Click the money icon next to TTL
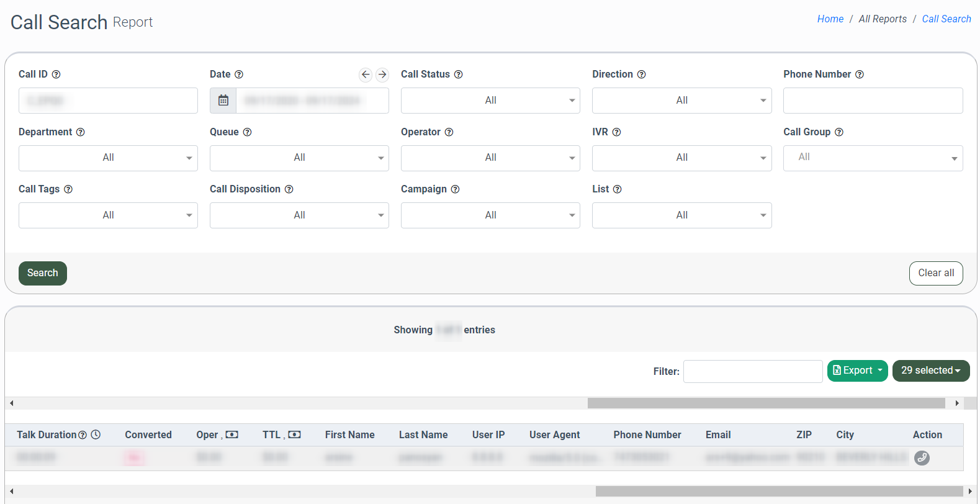Viewport: 980px width, 504px height. (x=294, y=434)
